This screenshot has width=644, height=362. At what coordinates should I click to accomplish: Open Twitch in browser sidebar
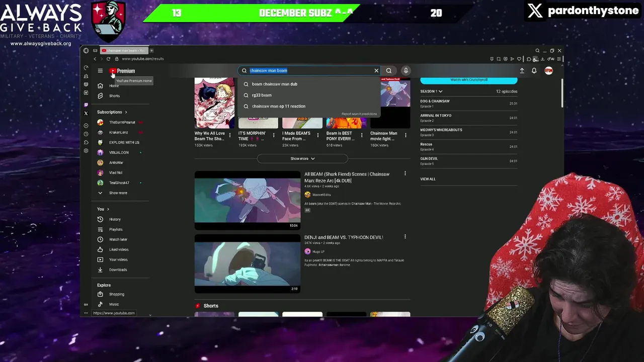pos(86,105)
